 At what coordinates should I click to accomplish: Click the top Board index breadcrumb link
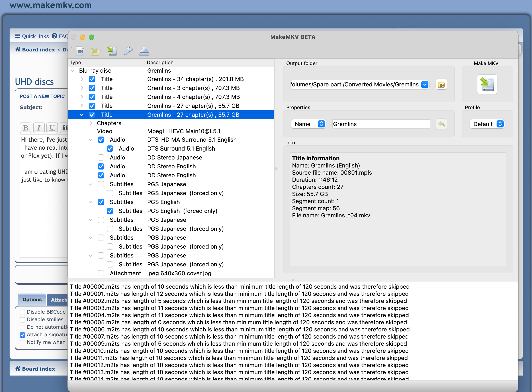click(x=39, y=50)
